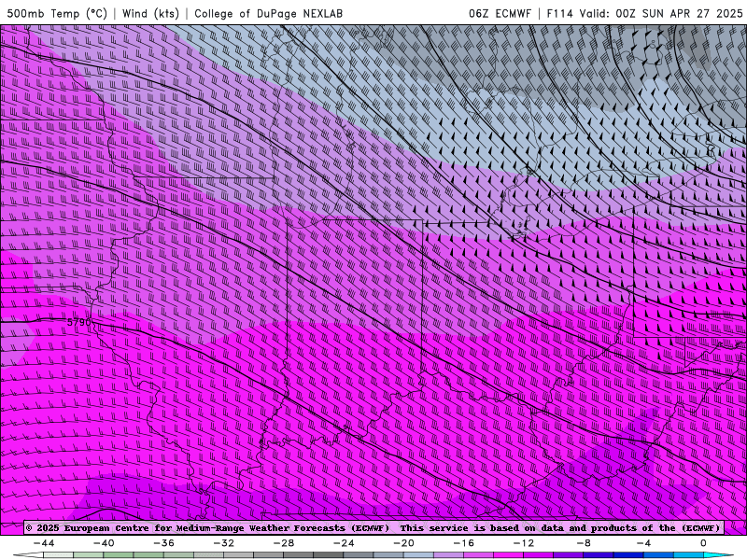Click the "-44" legend value
747x560 pixels.
coord(44,543)
